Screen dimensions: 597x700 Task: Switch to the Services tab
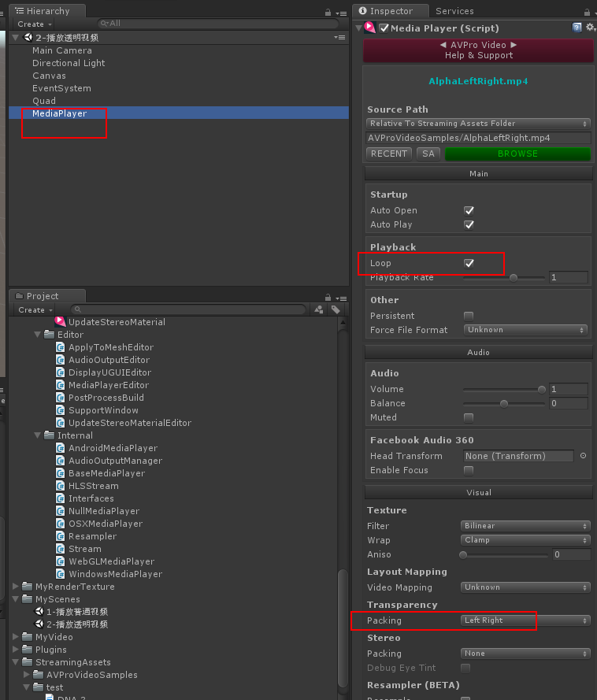tap(454, 10)
